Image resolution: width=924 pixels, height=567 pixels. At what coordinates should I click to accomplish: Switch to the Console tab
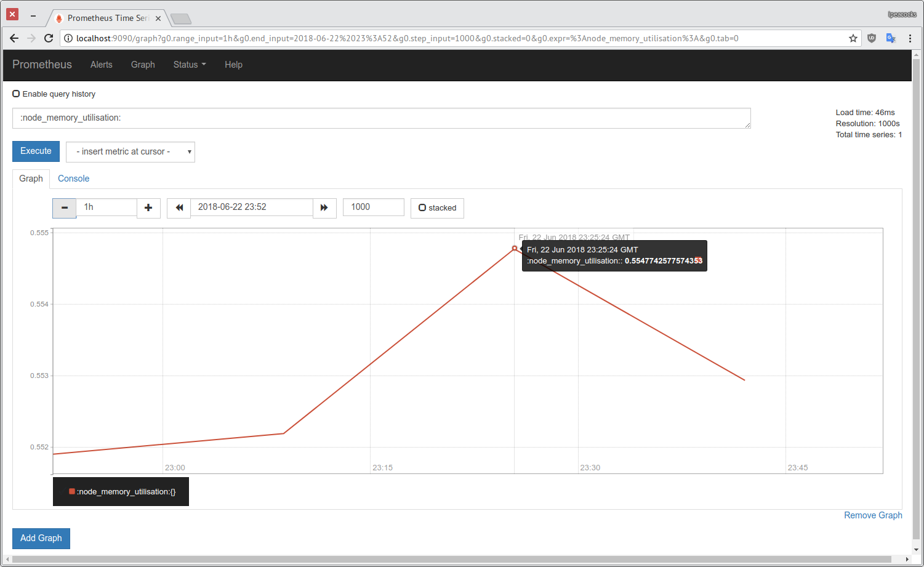(74, 179)
